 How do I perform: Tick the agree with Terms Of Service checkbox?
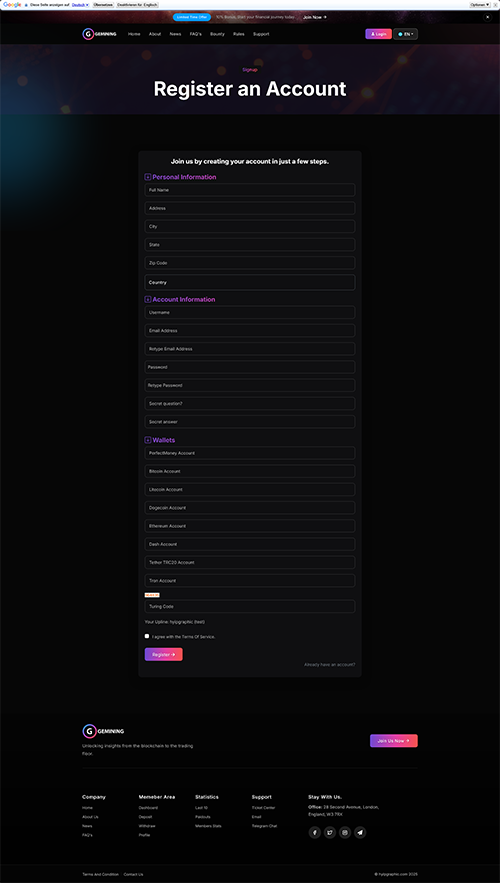147,636
